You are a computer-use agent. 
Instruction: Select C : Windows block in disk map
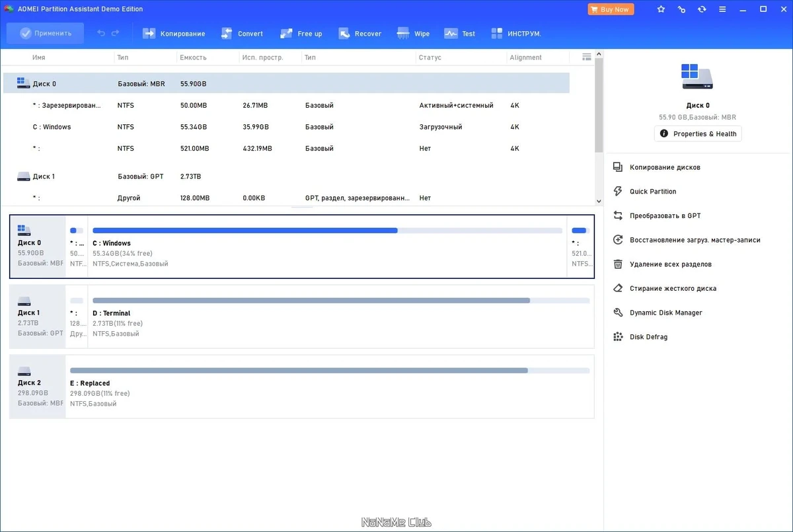(327, 247)
